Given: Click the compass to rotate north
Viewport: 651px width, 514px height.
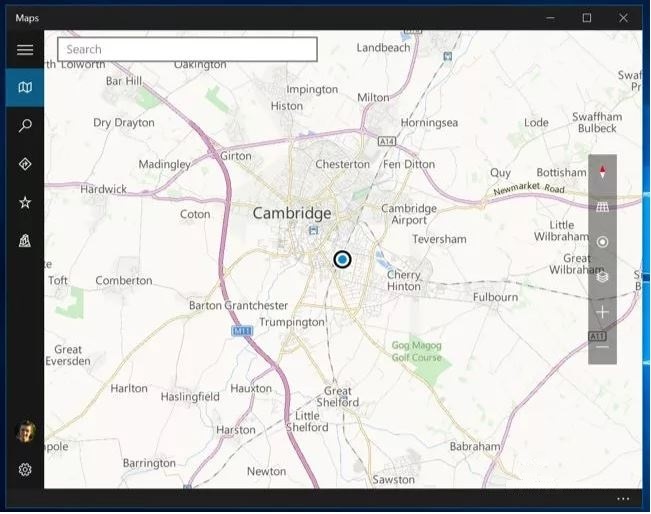Looking at the screenshot, I should click(x=602, y=172).
